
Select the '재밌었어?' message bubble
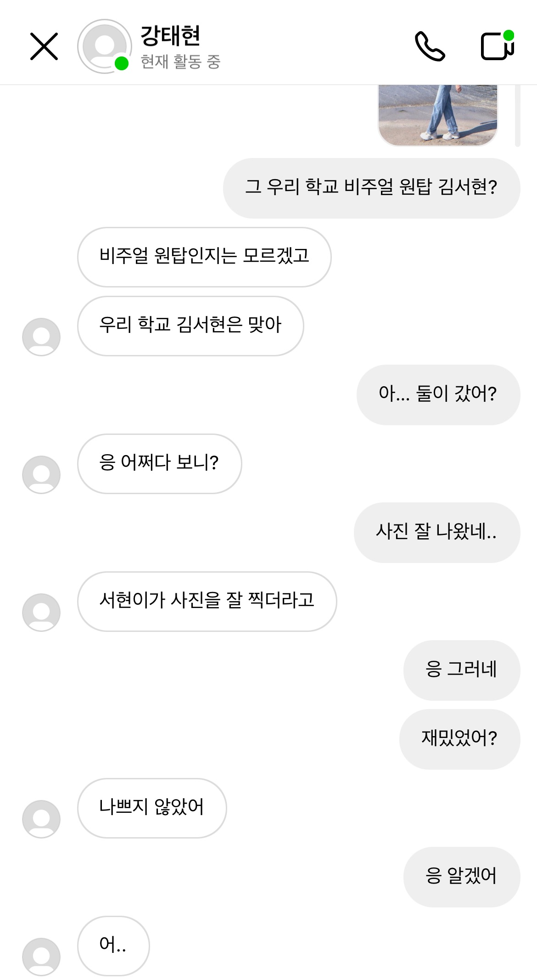(459, 739)
